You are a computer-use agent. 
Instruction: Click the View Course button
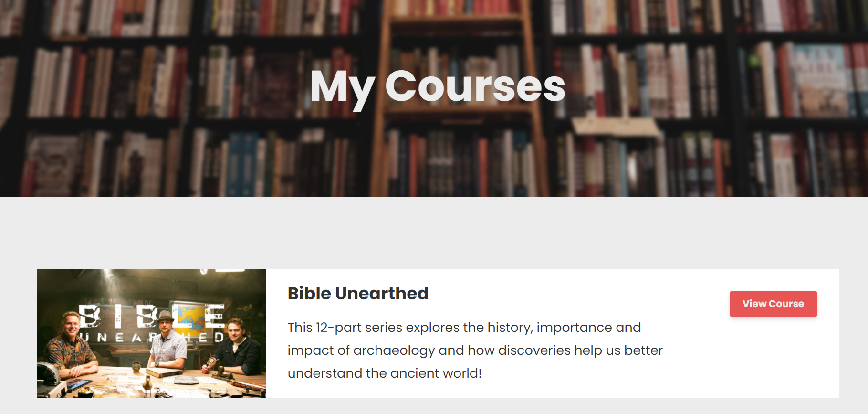[773, 304]
